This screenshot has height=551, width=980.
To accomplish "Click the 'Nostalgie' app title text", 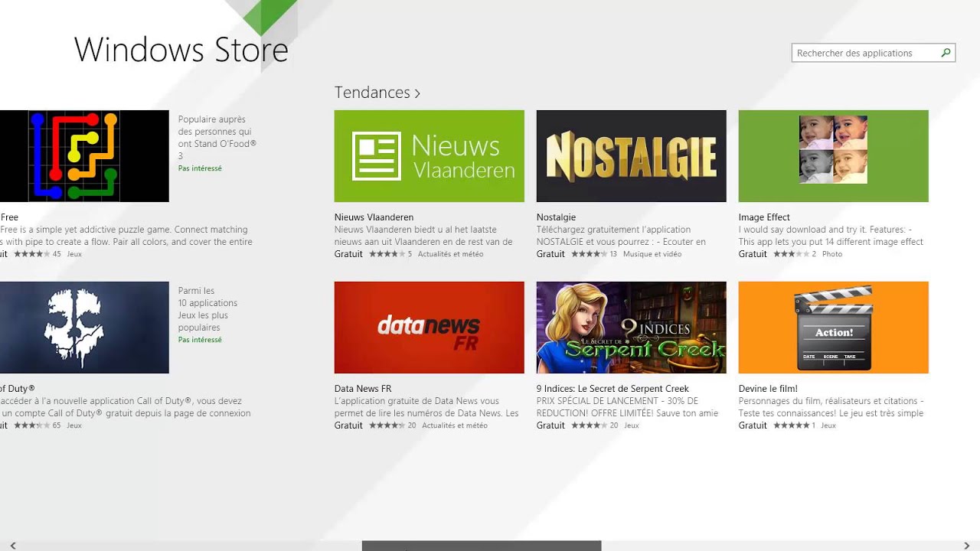I will [x=556, y=217].
